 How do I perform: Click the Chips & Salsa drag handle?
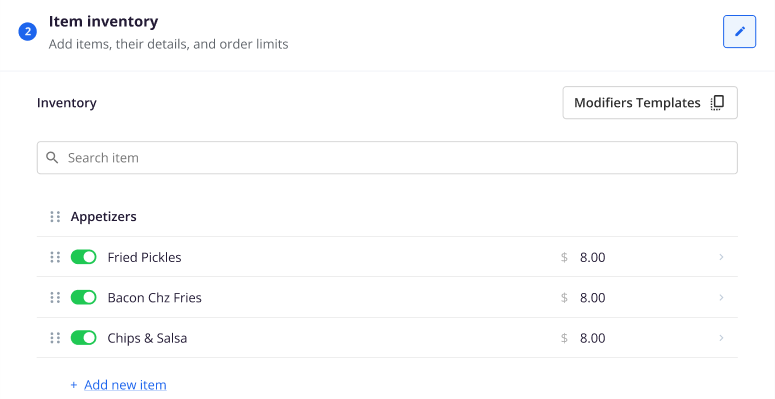tap(55, 338)
